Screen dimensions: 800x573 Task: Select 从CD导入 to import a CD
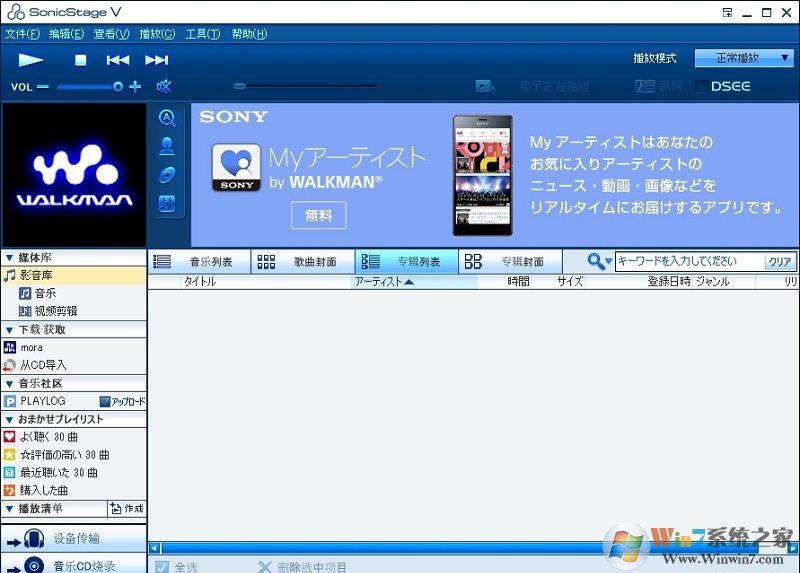(43, 365)
